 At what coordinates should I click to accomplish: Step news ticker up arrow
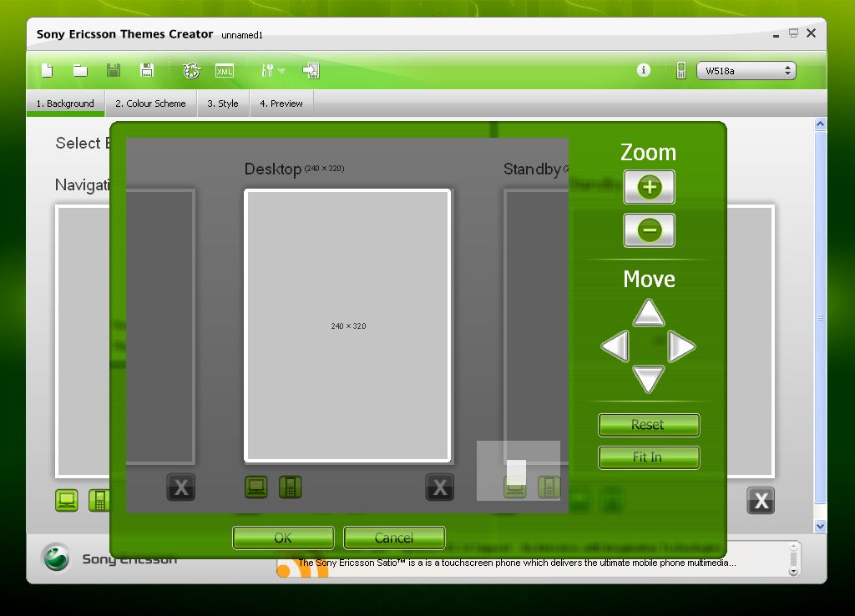pos(793,546)
